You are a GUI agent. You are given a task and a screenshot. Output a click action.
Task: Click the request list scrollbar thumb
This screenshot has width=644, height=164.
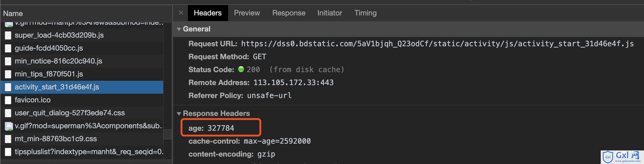(167, 134)
